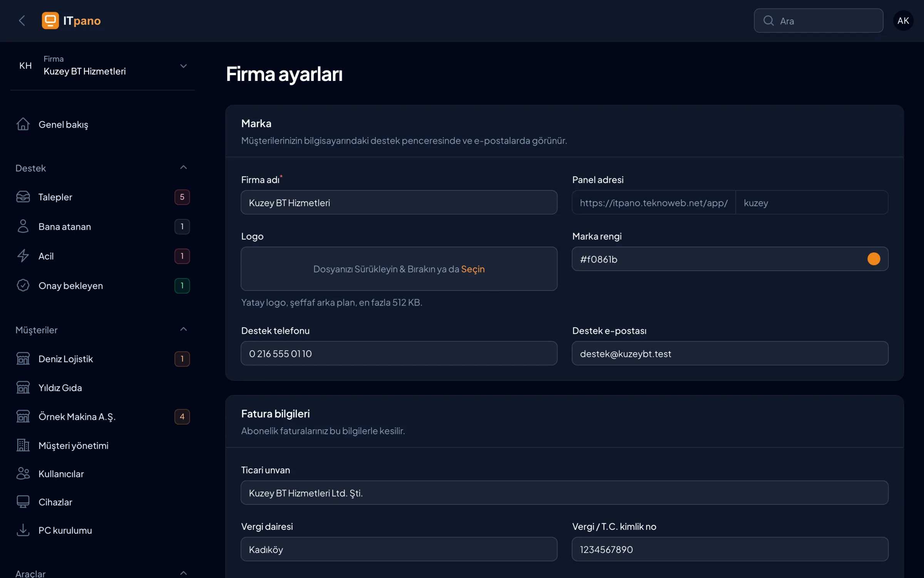Collapse the Destek section

pos(184,168)
